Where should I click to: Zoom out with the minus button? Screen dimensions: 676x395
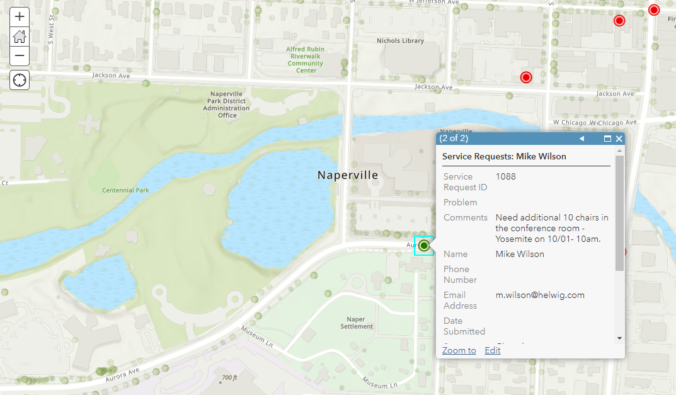(19, 56)
